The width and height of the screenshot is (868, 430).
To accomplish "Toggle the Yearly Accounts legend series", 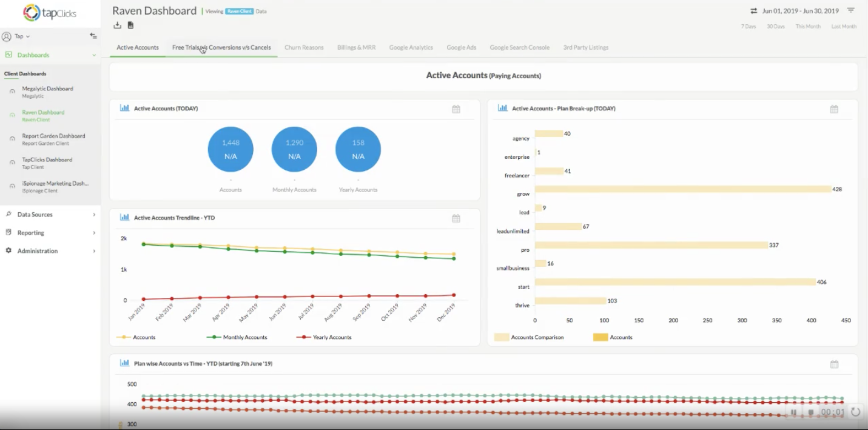I will point(324,337).
